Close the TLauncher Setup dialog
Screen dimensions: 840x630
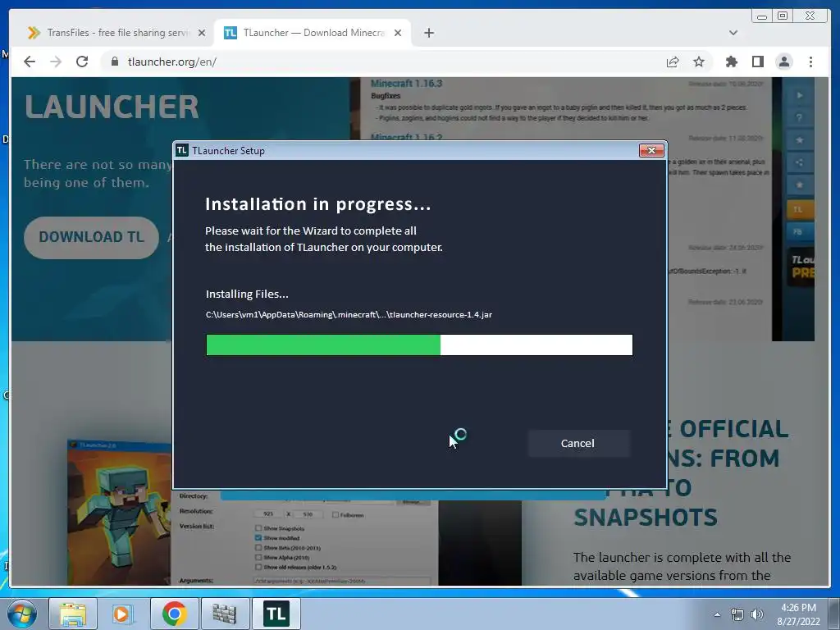[651, 151]
